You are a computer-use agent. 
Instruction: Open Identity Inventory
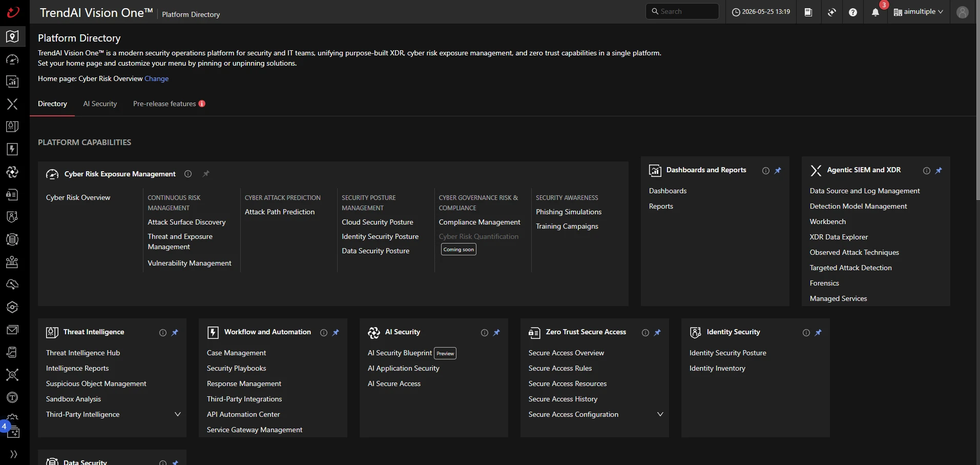[717, 368]
